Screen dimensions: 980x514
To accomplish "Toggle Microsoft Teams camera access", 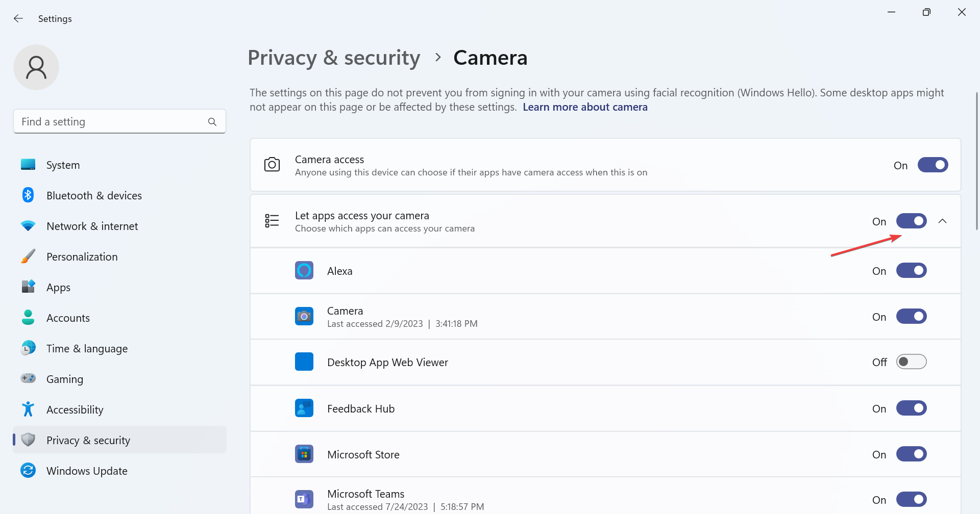I will click(911, 499).
